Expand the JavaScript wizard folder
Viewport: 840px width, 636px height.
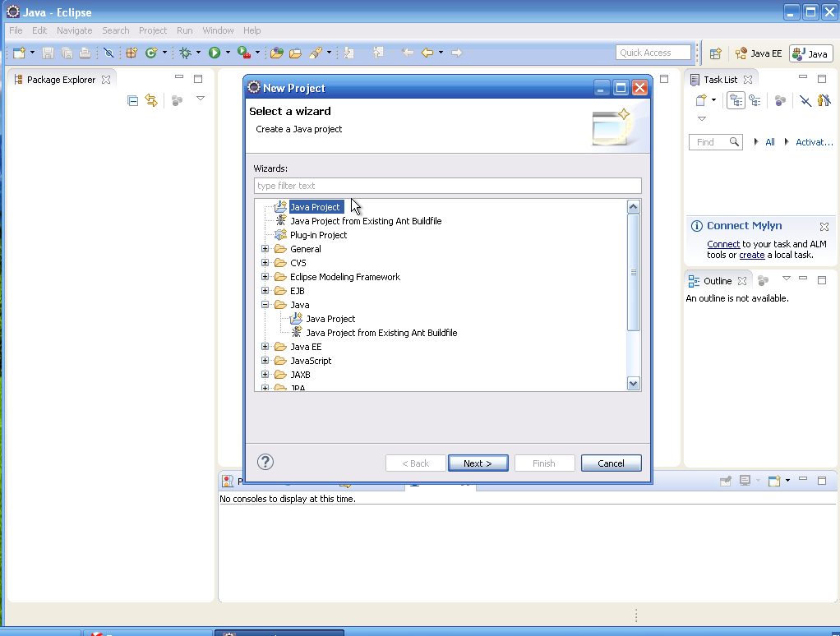coord(265,360)
